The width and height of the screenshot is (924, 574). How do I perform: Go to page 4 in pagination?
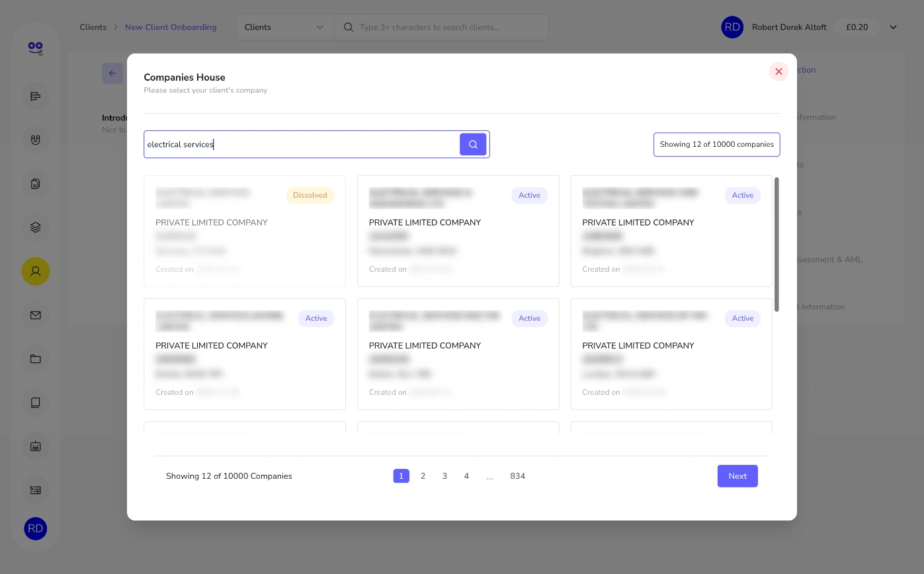click(466, 476)
